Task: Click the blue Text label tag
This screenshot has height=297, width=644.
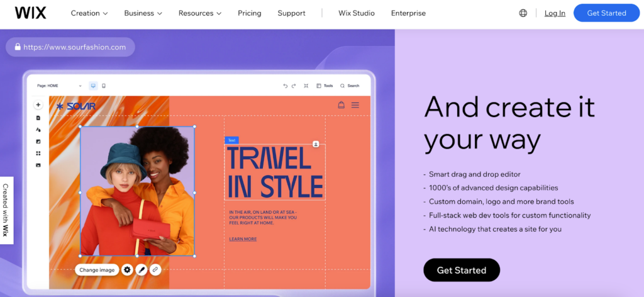Action: tap(231, 140)
